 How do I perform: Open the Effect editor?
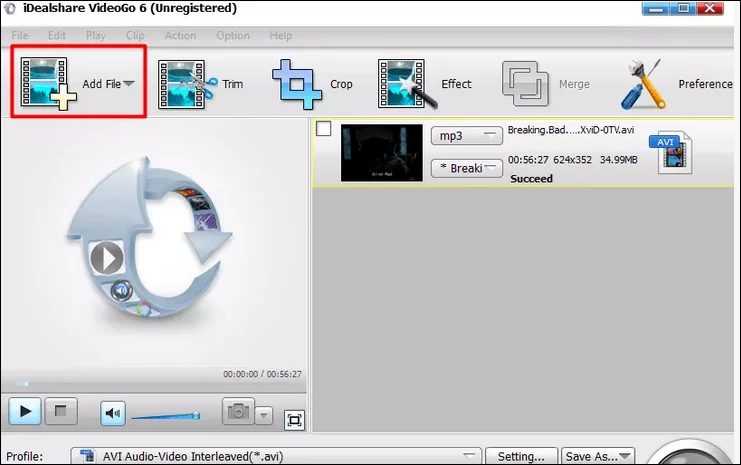[x=407, y=84]
